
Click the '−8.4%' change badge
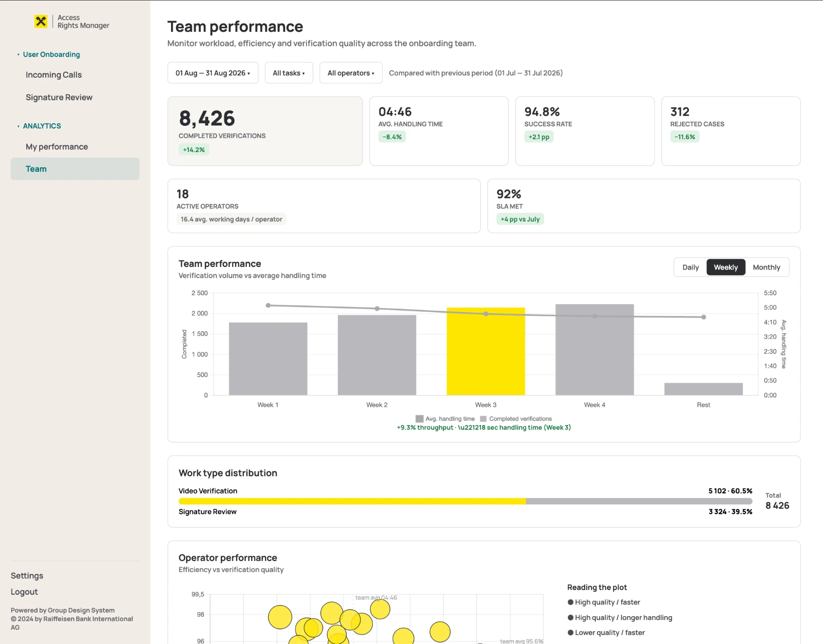coord(392,137)
